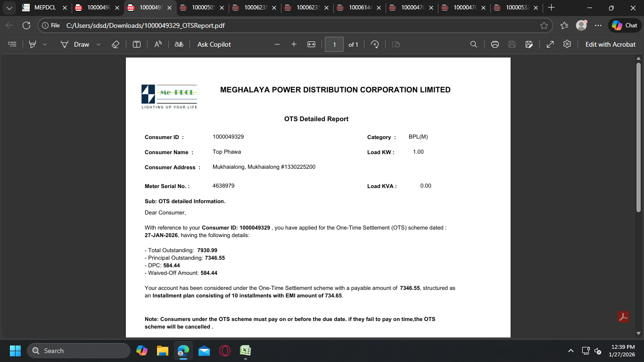644x362 pixels.
Task: Click the consumer name Top Phawa
Action: click(x=227, y=152)
